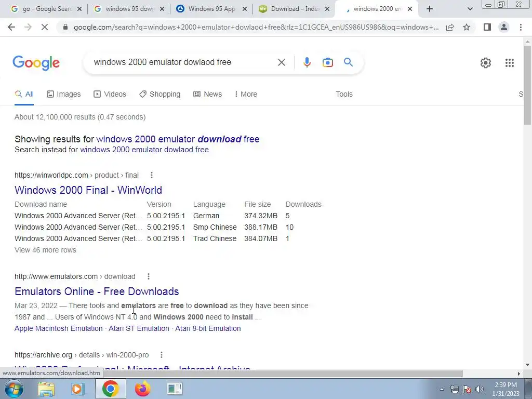Select the All results tab

24,95
